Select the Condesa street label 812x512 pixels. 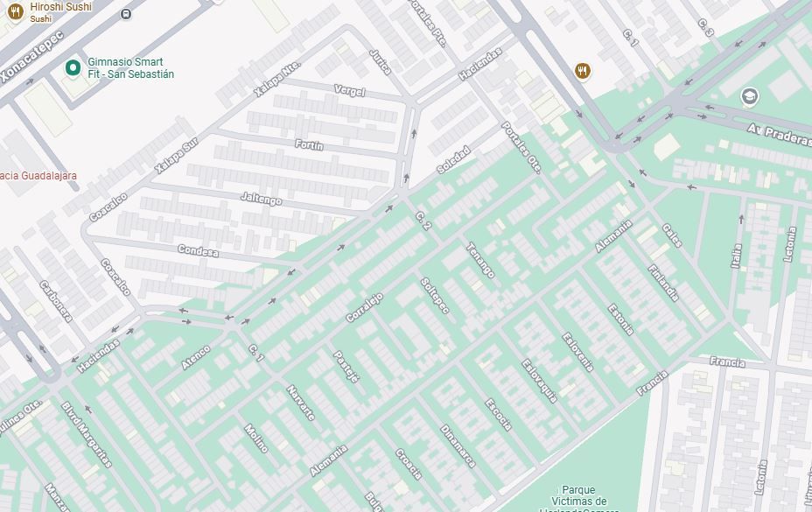(198, 251)
